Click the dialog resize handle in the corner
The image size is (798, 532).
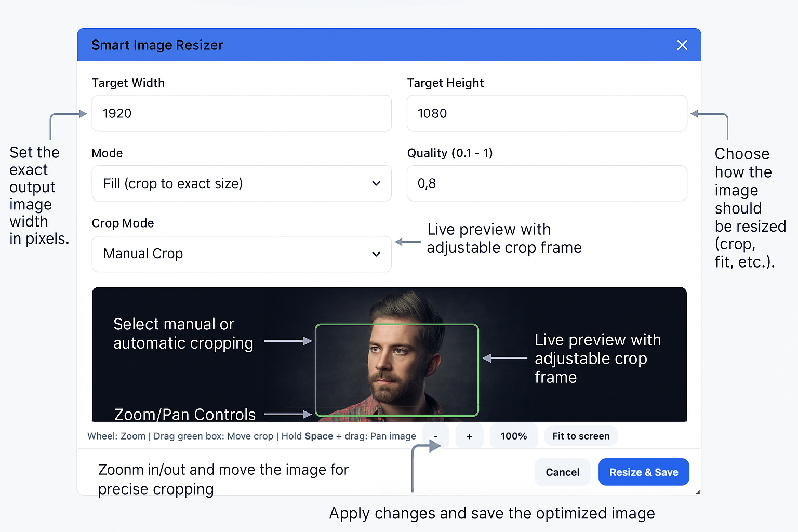click(x=697, y=492)
